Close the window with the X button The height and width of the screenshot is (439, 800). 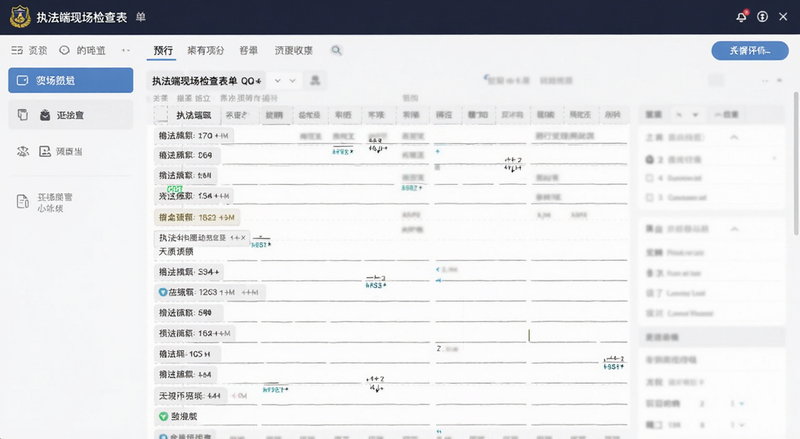783,17
